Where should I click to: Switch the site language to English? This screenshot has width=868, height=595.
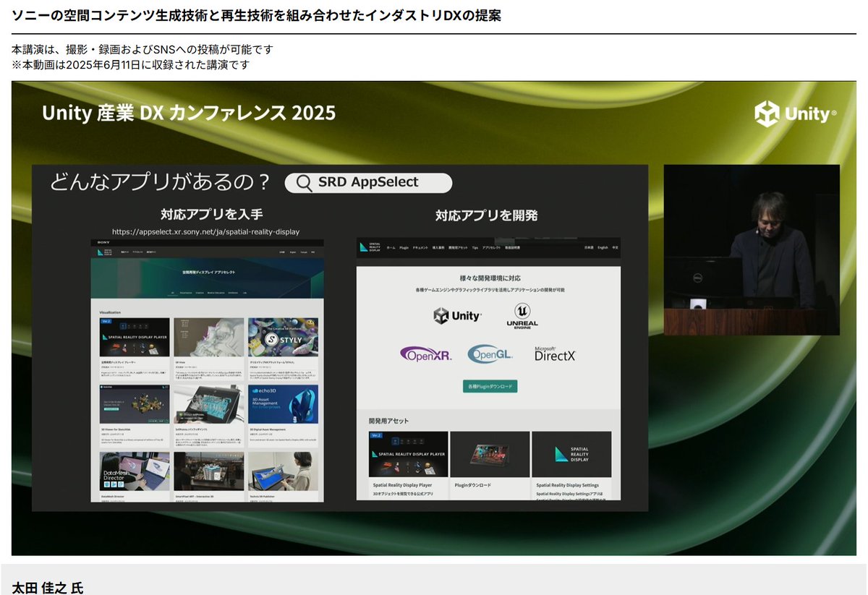click(x=603, y=247)
